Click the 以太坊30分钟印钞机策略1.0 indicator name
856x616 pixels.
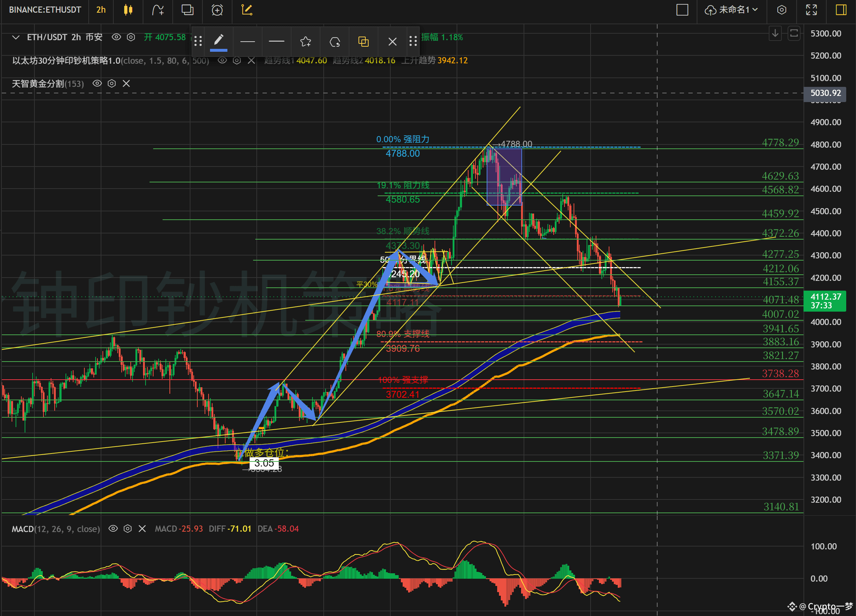pos(66,60)
